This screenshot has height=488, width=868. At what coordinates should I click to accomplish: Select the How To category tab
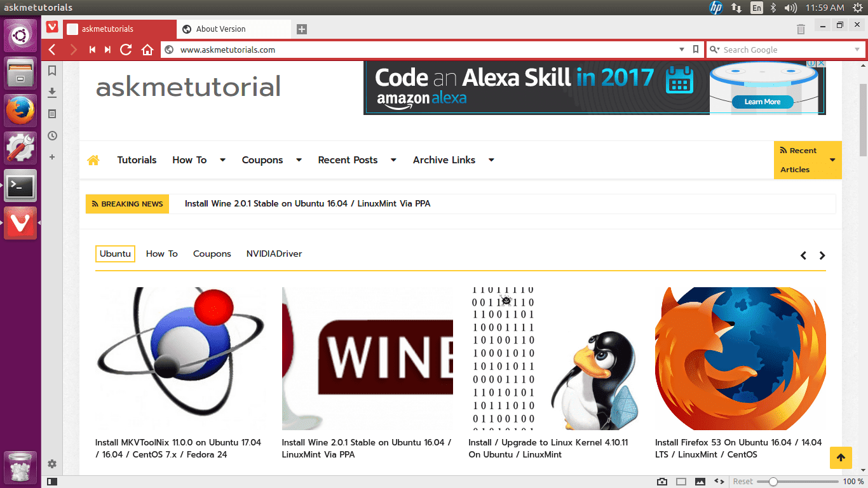tap(162, 254)
